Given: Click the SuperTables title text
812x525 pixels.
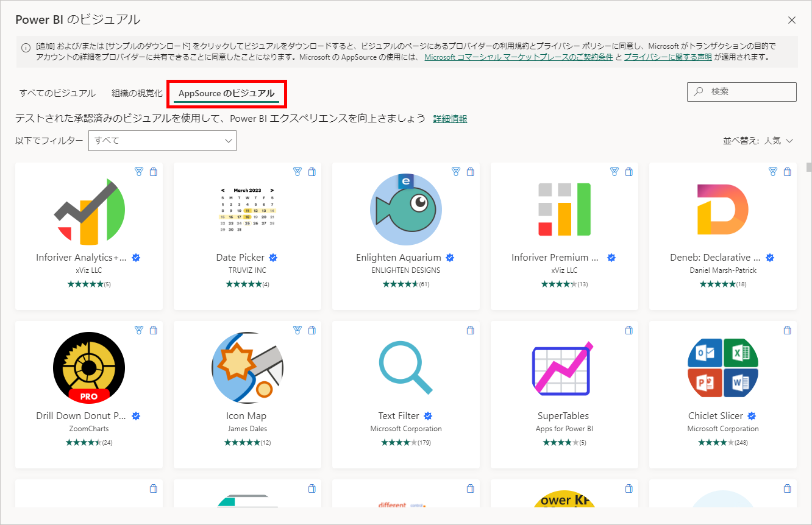Looking at the screenshot, I should coord(563,416).
